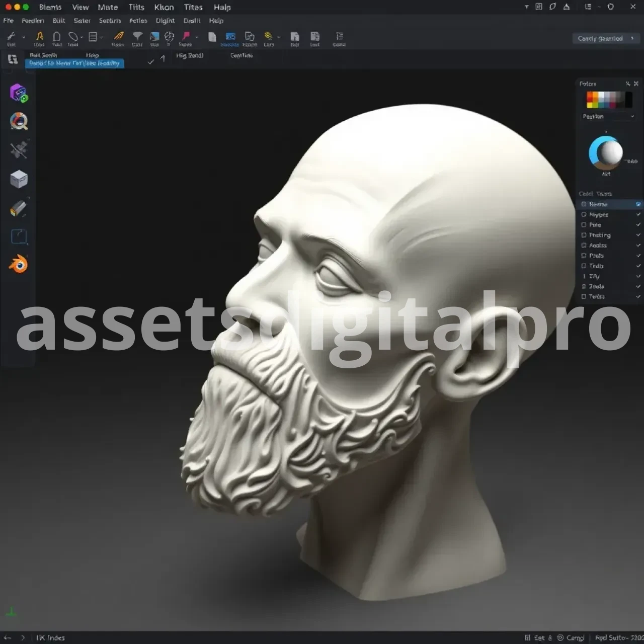Image resolution: width=644 pixels, height=644 pixels.
Task: Open the Khon menu
Action: tap(164, 7)
